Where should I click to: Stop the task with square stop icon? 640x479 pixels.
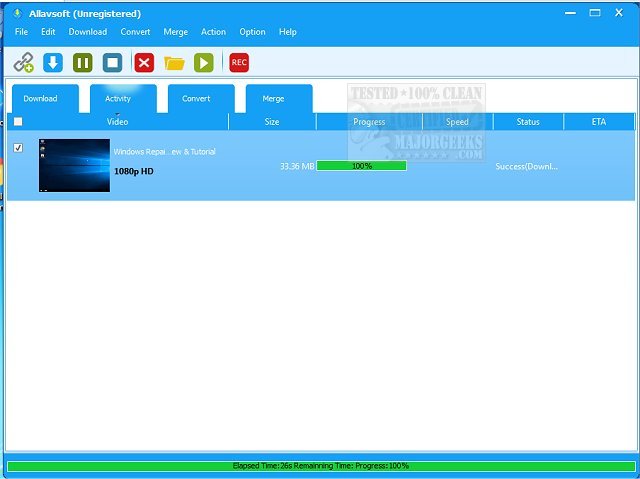coord(113,62)
